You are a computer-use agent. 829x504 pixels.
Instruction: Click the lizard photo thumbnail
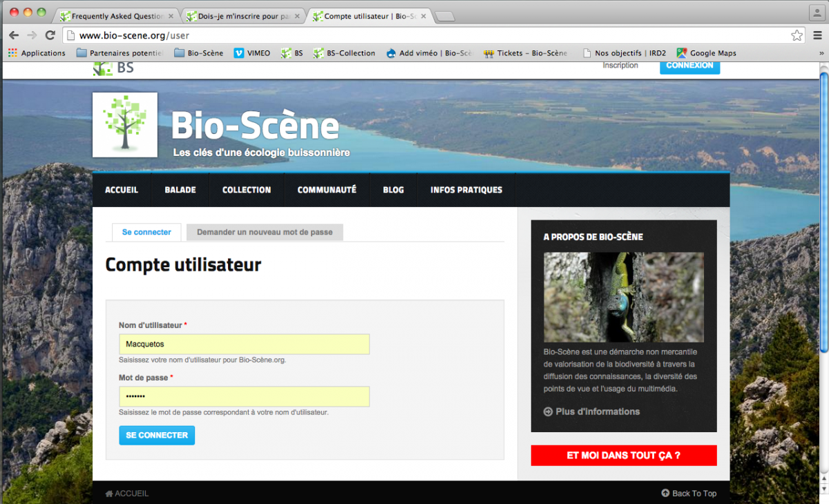point(623,297)
